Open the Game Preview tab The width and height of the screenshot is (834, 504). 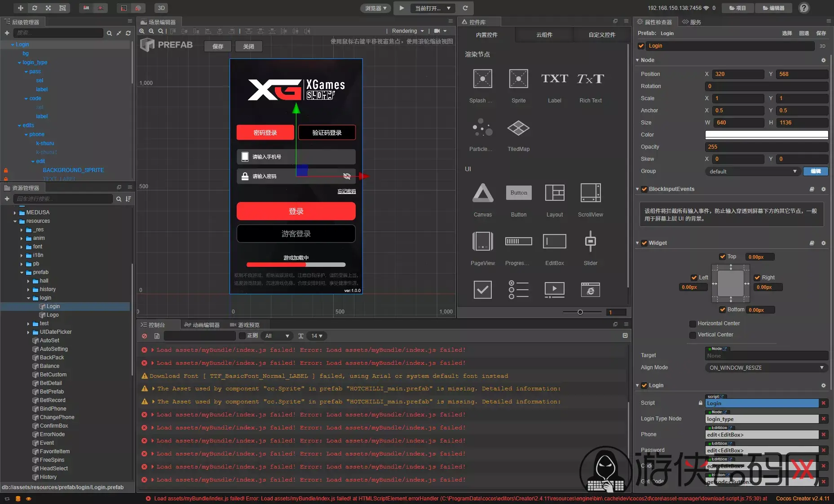click(x=245, y=325)
